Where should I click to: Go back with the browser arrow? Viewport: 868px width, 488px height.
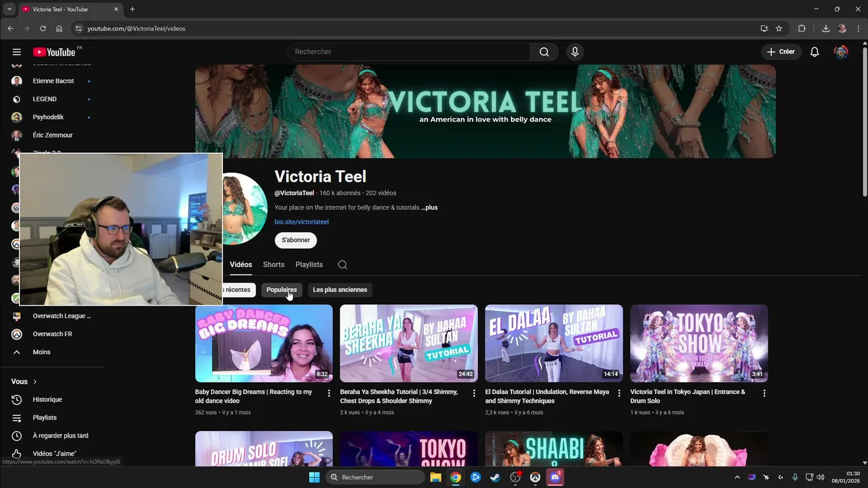[10, 28]
